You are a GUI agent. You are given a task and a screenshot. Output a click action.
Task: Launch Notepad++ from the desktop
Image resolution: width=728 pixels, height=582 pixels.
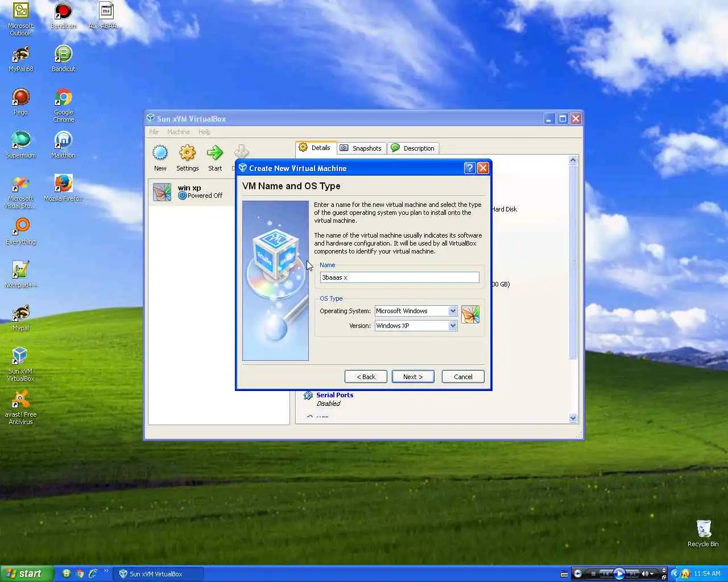point(21,275)
